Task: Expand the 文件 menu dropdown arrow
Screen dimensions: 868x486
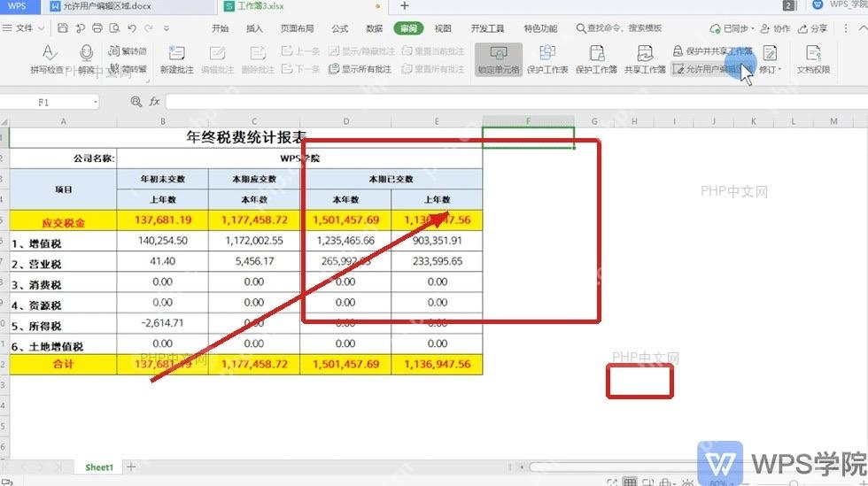Action: (41, 28)
